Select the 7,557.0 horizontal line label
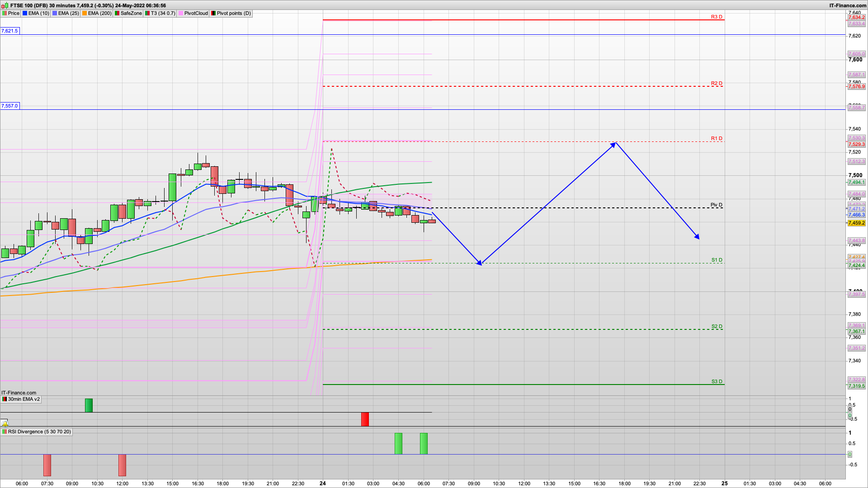 click(x=9, y=106)
